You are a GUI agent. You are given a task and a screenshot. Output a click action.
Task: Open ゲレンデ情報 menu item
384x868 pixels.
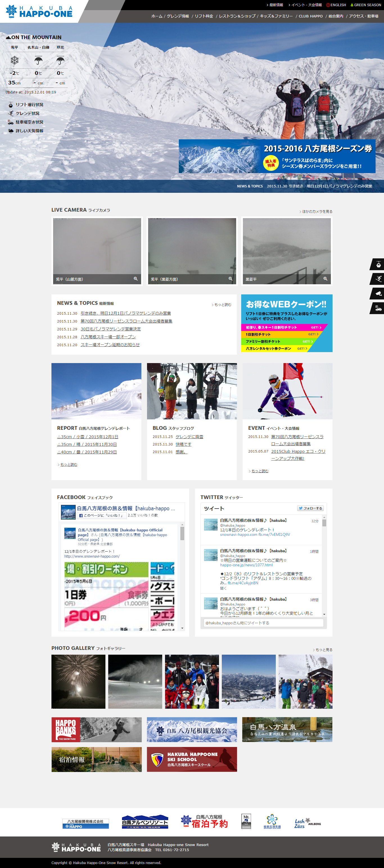pyautogui.click(x=178, y=16)
